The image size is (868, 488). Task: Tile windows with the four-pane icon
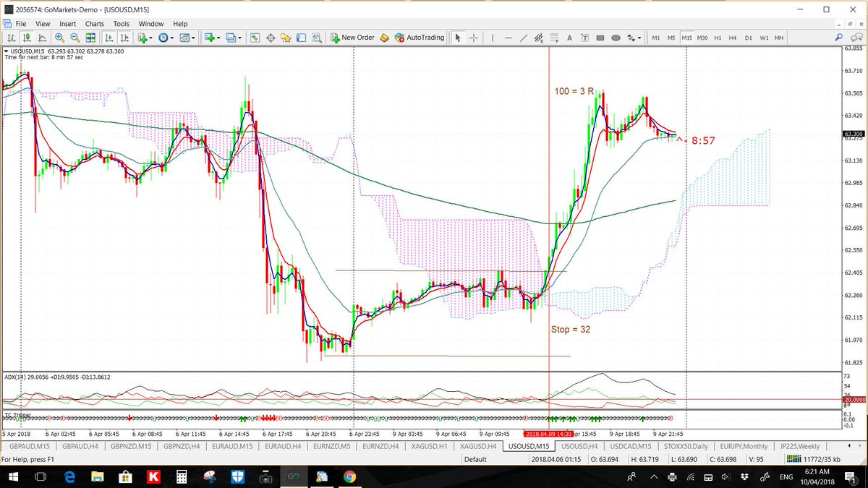tap(90, 37)
